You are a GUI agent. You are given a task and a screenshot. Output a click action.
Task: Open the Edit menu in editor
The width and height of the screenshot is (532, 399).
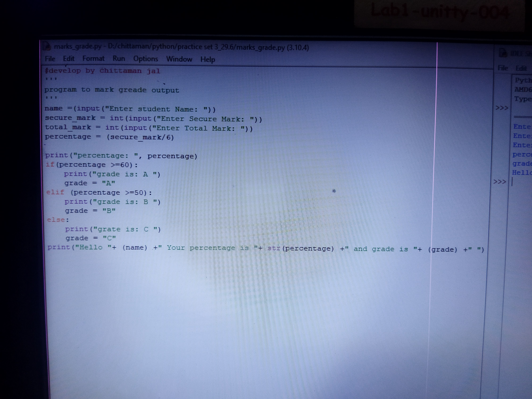point(68,59)
